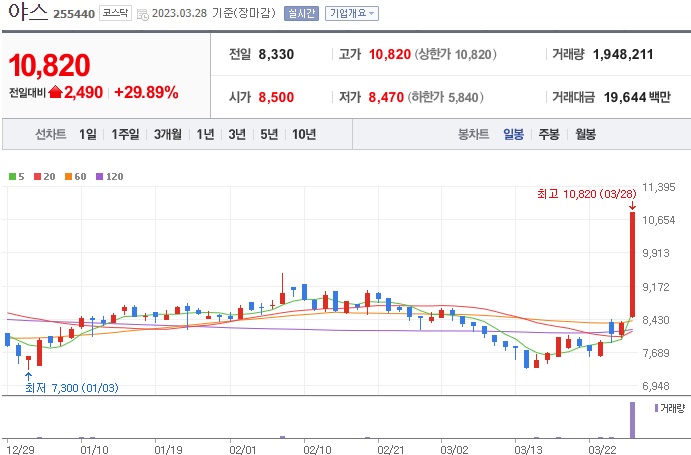Click the purple 120-day moving average legend
The width and height of the screenshot is (691, 455).
pos(108,176)
